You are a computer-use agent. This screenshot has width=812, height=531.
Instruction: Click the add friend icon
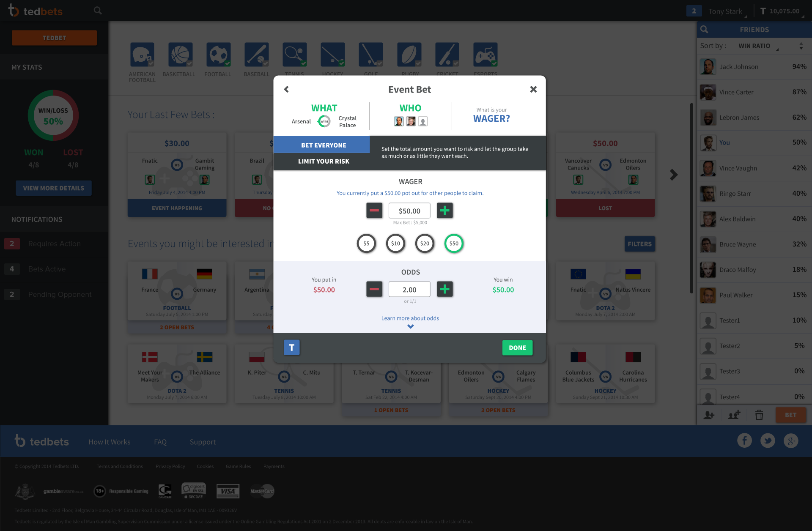709,415
